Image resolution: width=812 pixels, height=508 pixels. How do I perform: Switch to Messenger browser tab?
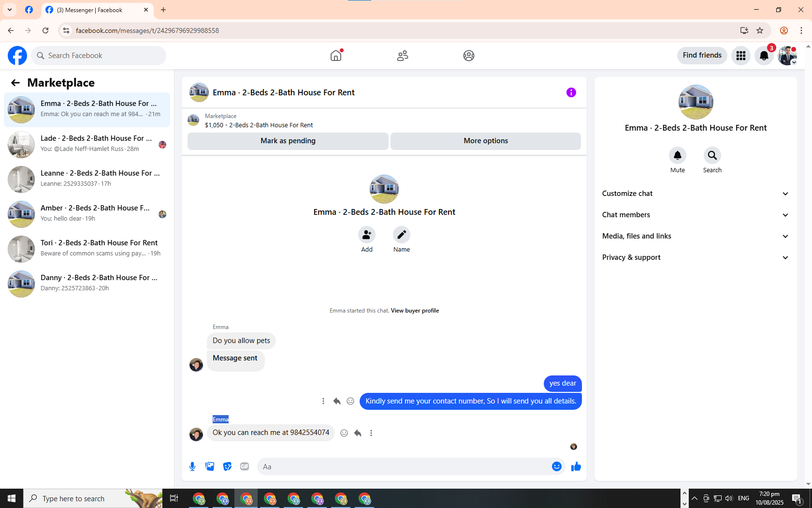click(x=98, y=10)
